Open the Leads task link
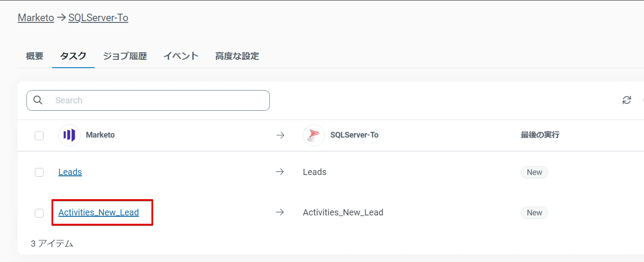Screen dimensions: 644x262 click(70, 172)
